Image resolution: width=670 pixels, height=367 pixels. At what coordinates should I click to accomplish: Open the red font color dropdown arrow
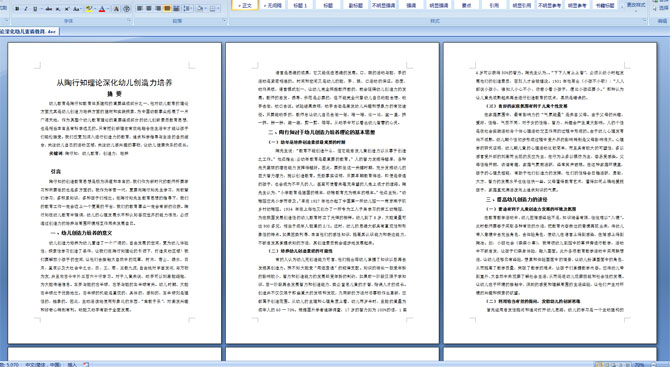point(108,9)
